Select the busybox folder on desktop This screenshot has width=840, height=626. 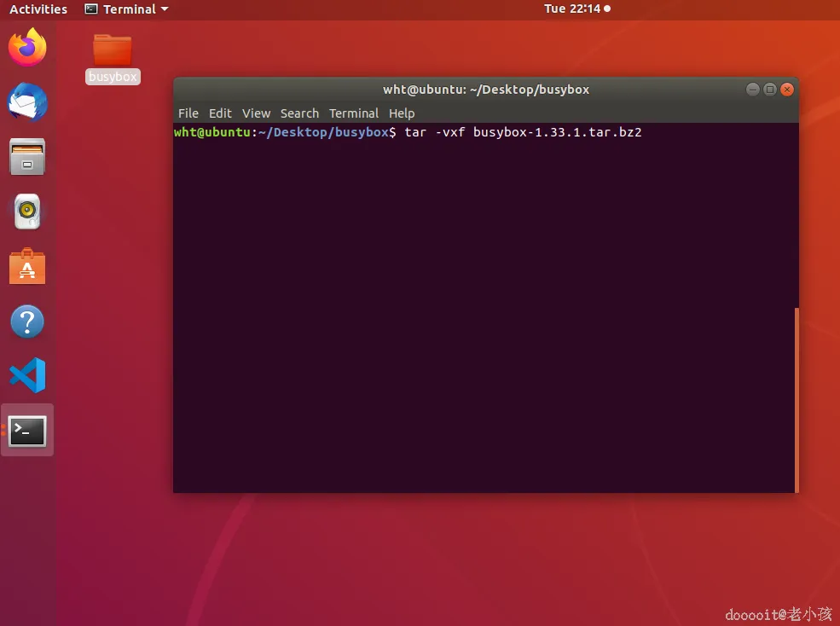point(113,59)
